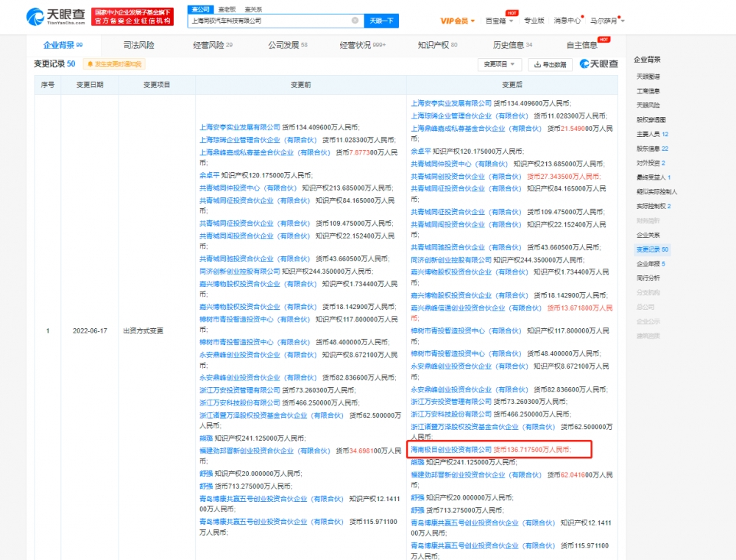Open 浙江诸暨万泽股权投资基金 link in 变更后
This screenshot has height=560, width=736.
[483, 427]
